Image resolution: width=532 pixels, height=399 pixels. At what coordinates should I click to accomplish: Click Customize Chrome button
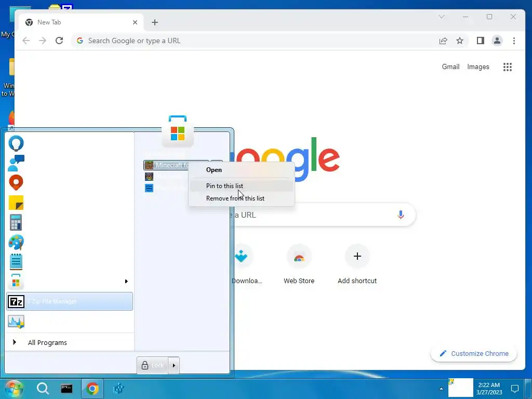click(474, 353)
